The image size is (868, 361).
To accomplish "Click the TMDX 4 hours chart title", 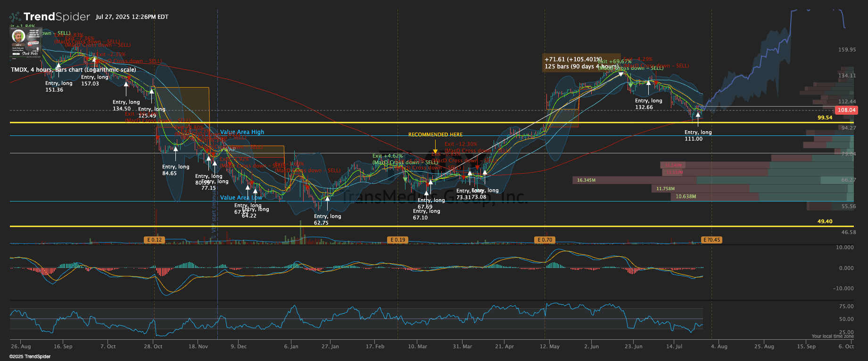I will (x=74, y=70).
